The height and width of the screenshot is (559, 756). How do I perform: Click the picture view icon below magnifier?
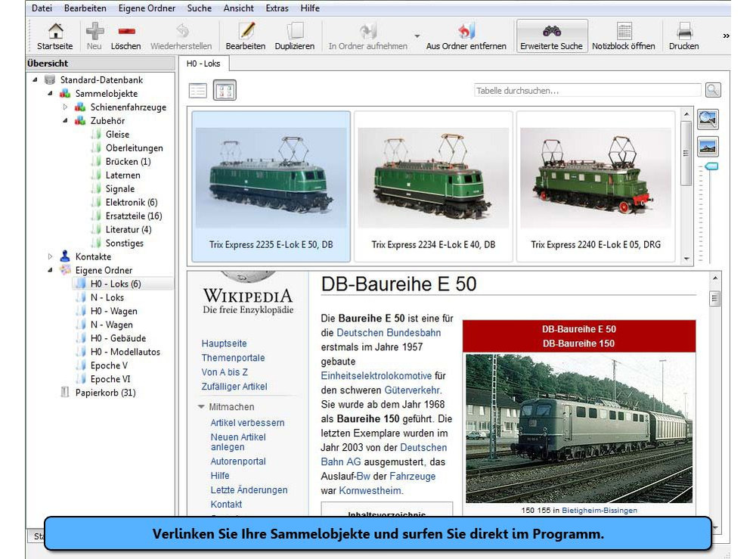[x=708, y=147]
